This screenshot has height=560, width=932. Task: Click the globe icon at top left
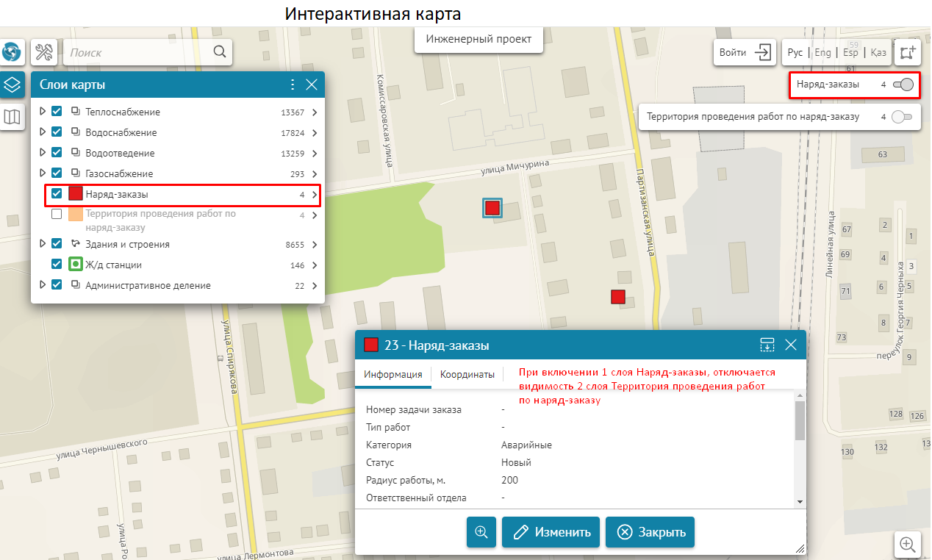[11, 52]
